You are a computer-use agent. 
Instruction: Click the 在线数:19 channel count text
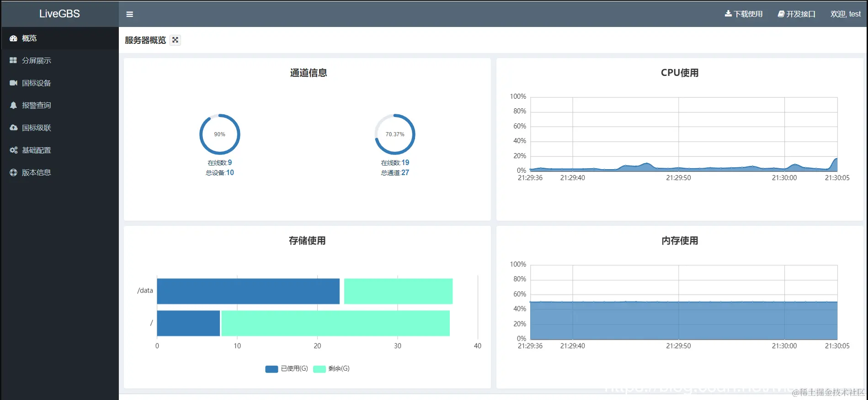tap(395, 163)
